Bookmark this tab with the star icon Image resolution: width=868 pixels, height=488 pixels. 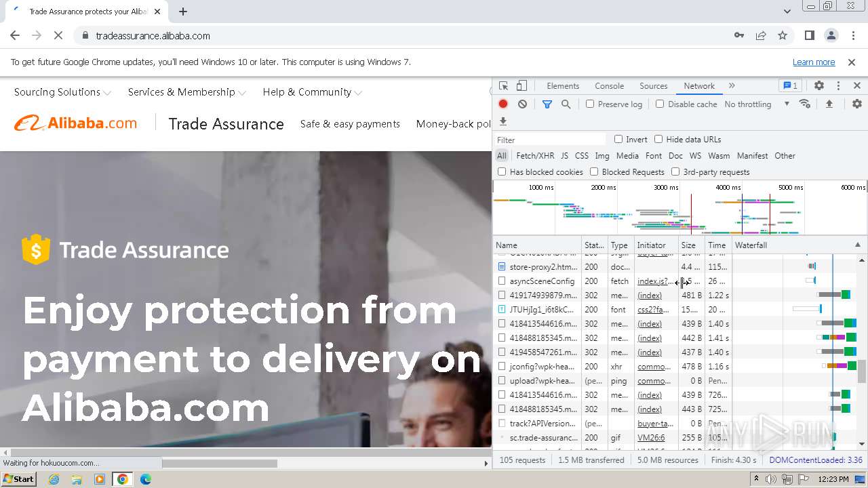[783, 35]
